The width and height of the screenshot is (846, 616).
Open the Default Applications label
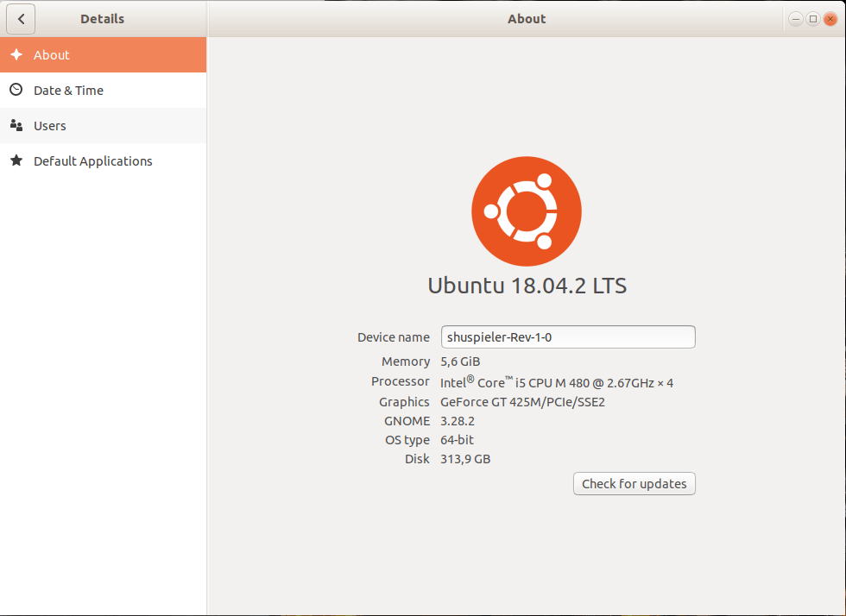93,161
